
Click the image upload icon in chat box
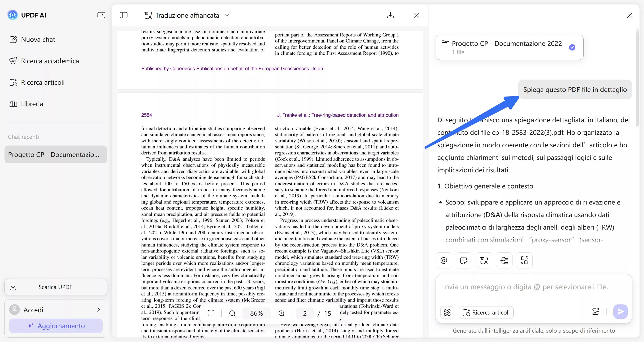(x=595, y=312)
